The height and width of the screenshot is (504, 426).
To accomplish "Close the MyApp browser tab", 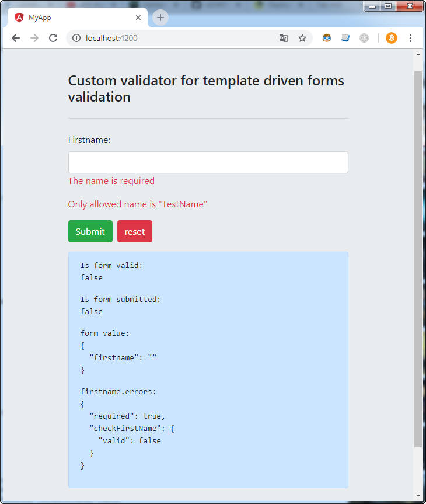I will coord(138,18).
